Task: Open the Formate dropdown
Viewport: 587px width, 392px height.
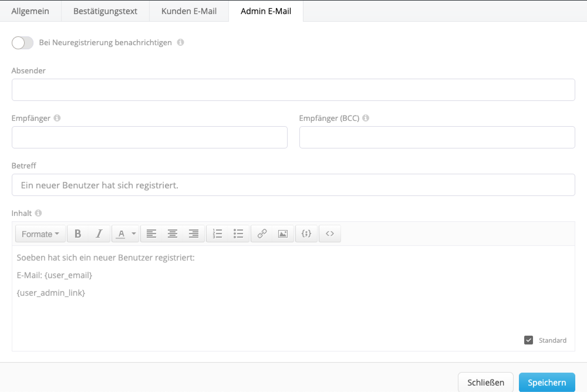Action: [40, 234]
